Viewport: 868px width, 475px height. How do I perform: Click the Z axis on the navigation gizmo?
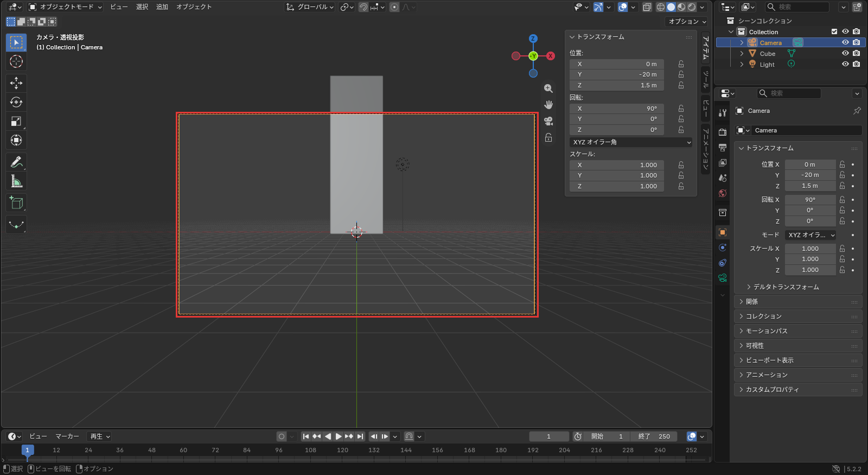(533, 39)
